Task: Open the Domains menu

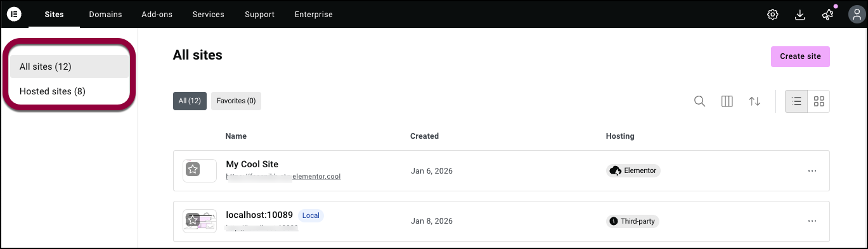Action: coord(105,15)
